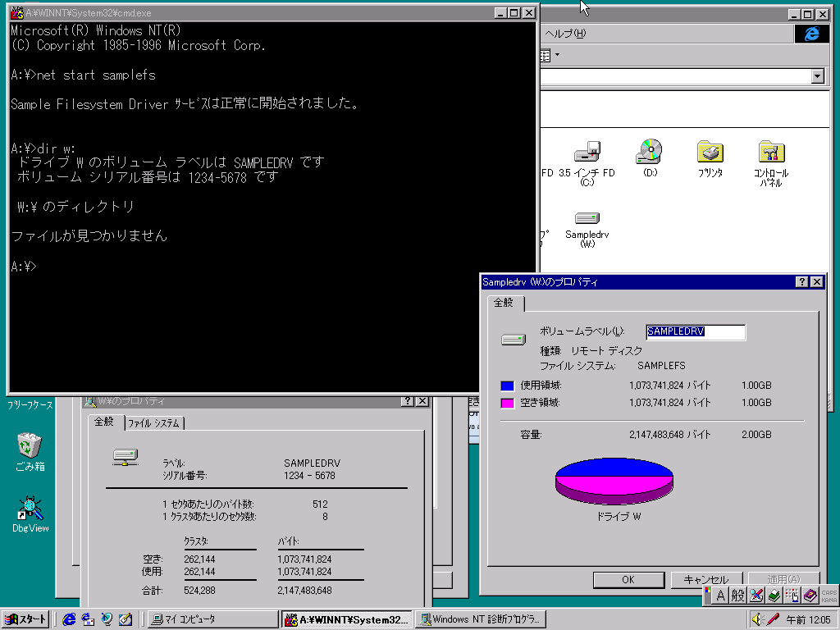Click the Views toolbar icon in My Computer
The width and height of the screenshot is (840, 630).
point(545,55)
